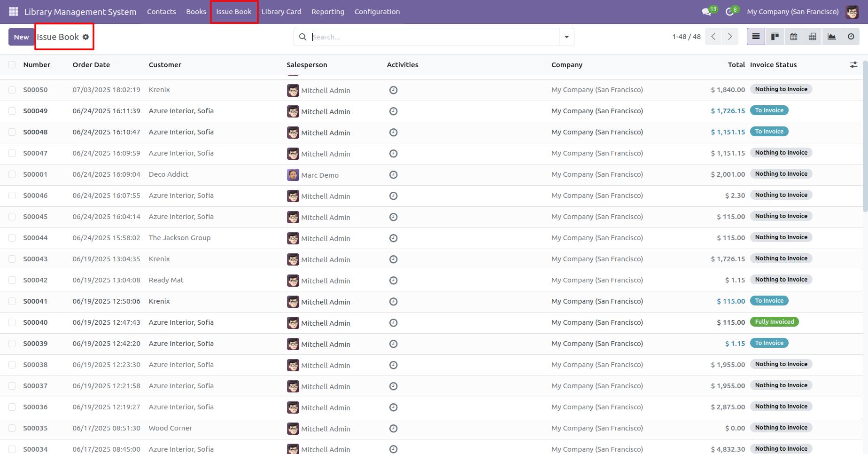Switch to pivot table view
The width and height of the screenshot is (868, 454).
[813, 37]
